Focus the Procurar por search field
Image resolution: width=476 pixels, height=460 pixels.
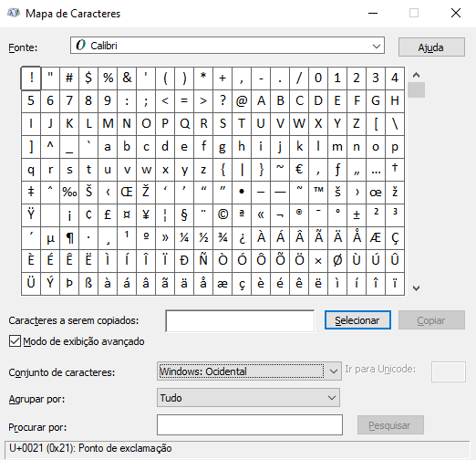pyautogui.click(x=250, y=424)
